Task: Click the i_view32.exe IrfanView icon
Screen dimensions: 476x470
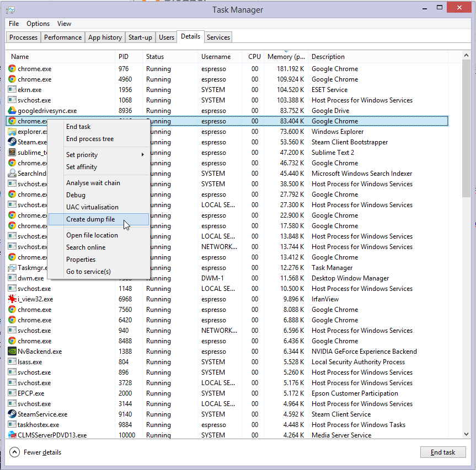Action: (12, 299)
